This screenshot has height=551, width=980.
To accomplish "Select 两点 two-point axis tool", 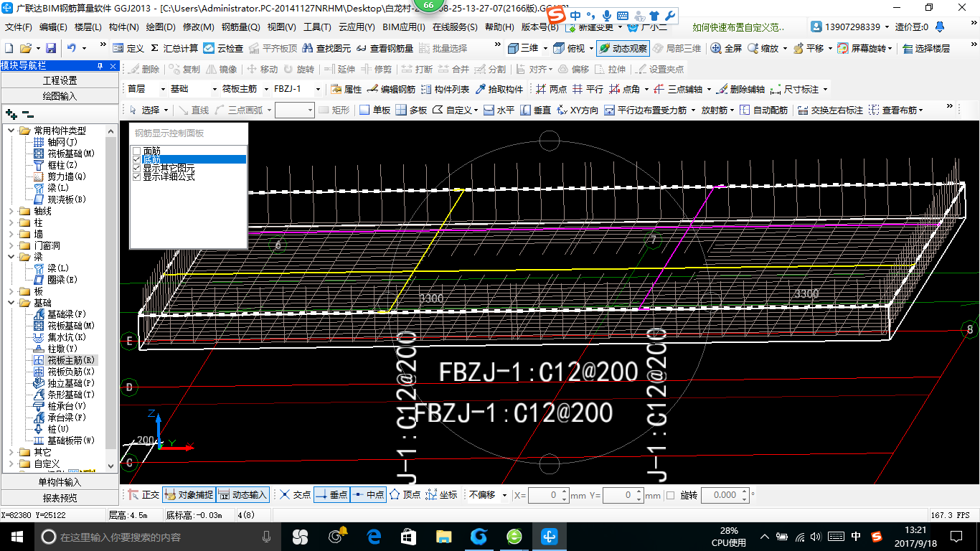I will 552,90.
